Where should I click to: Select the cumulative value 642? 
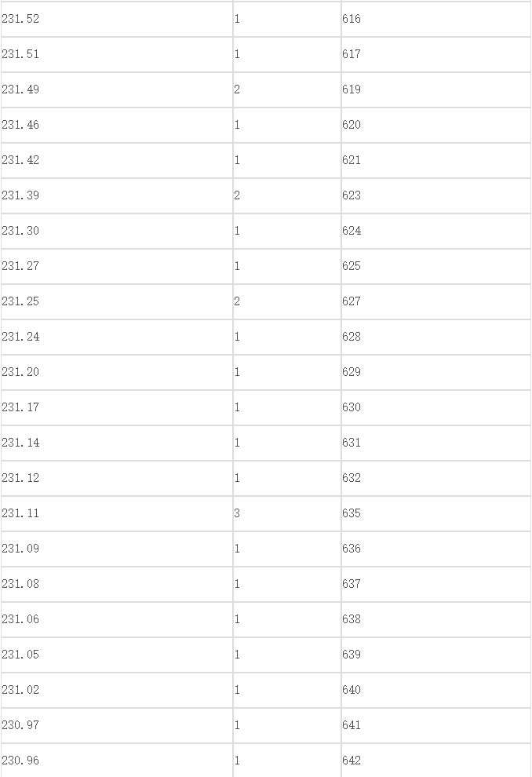coord(436,761)
